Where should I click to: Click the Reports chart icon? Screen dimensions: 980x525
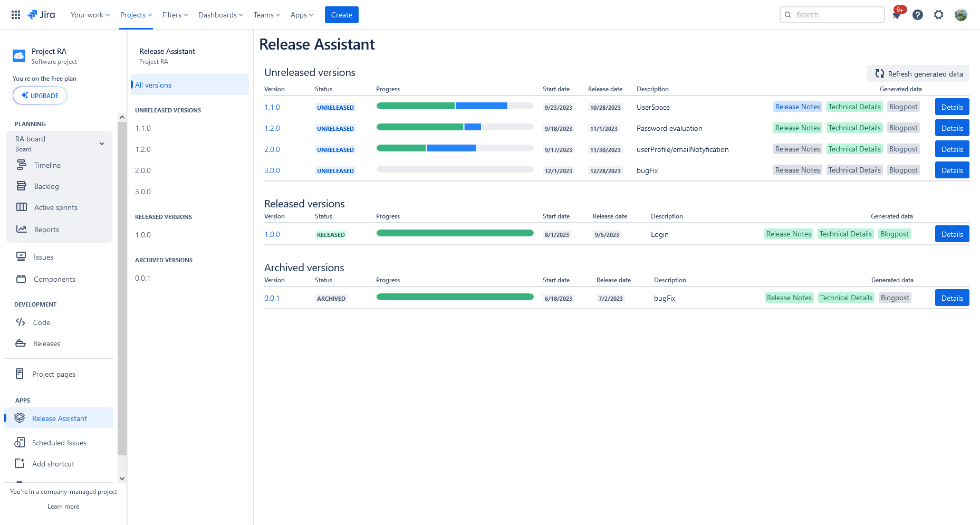pyautogui.click(x=22, y=230)
